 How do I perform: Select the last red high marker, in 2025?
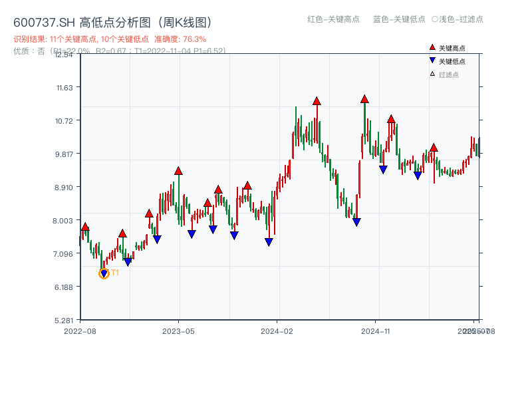(x=434, y=148)
